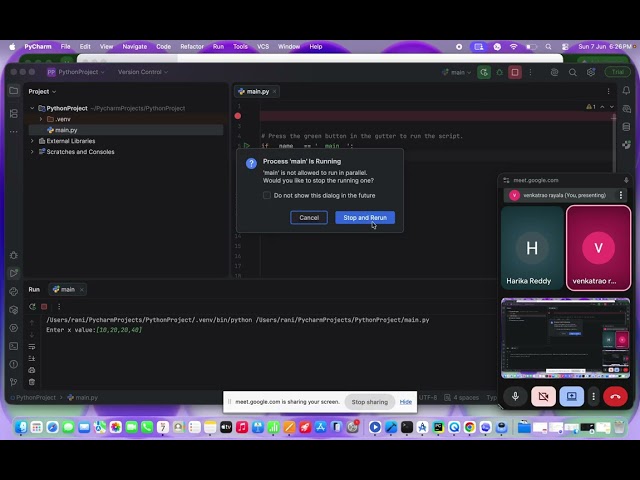Open the IDE settings gear icon
Image resolution: width=640 pixels, height=480 pixels.
(x=591, y=72)
